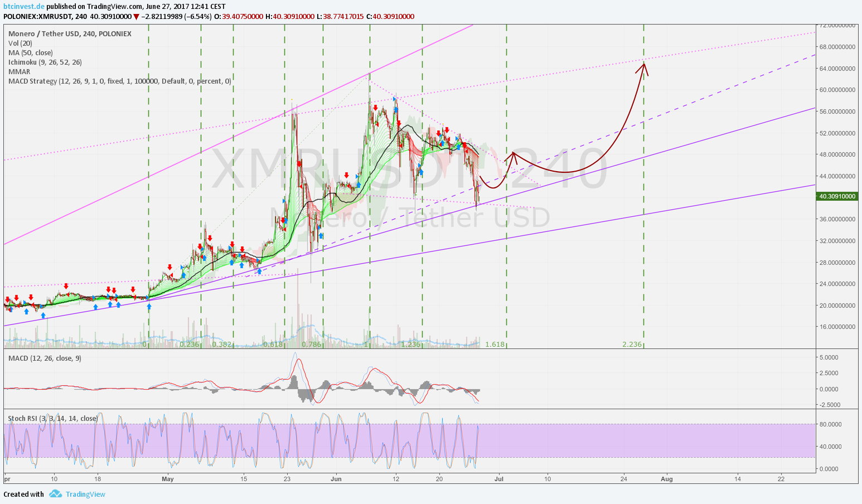The width and height of the screenshot is (862, 504).
Task: Click the 2.236 Fibonacci time zone label
Action: (x=632, y=345)
